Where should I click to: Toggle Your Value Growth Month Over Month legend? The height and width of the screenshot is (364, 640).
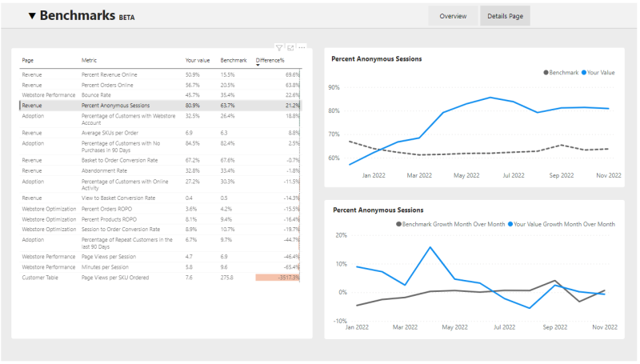tap(562, 224)
